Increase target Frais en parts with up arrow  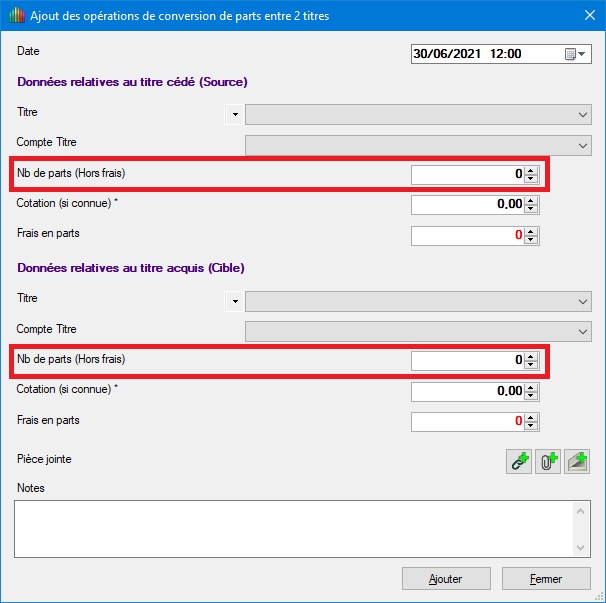tap(532, 417)
